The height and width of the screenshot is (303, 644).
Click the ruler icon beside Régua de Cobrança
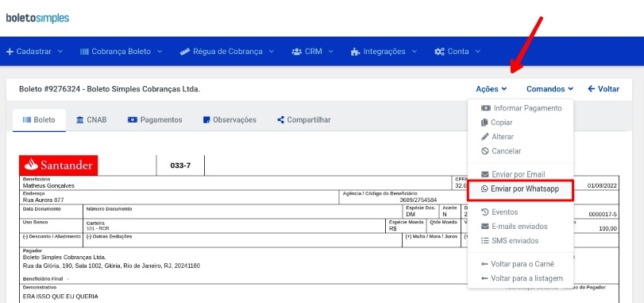pyautogui.click(x=185, y=52)
